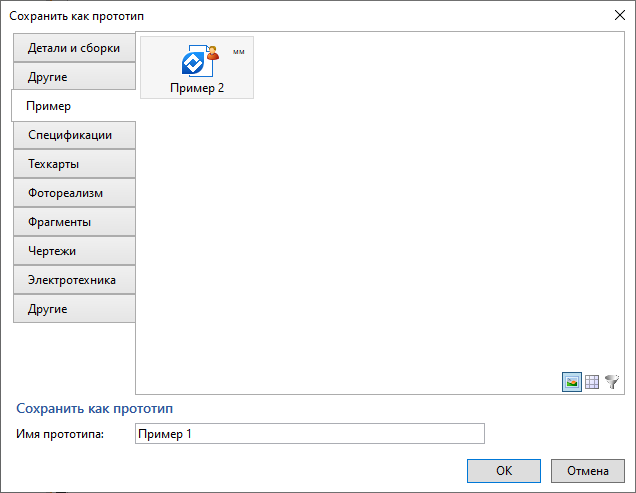Click the Имя прототипа text field
Screen dimensions: 636x493
pos(309,433)
